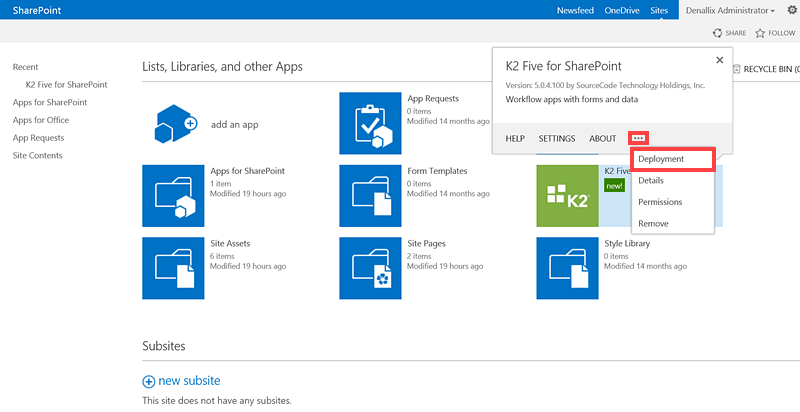Open the Apps for SharePoint tile icon
The width and height of the screenshot is (800, 412).
pyautogui.click(x=174, y=196)
